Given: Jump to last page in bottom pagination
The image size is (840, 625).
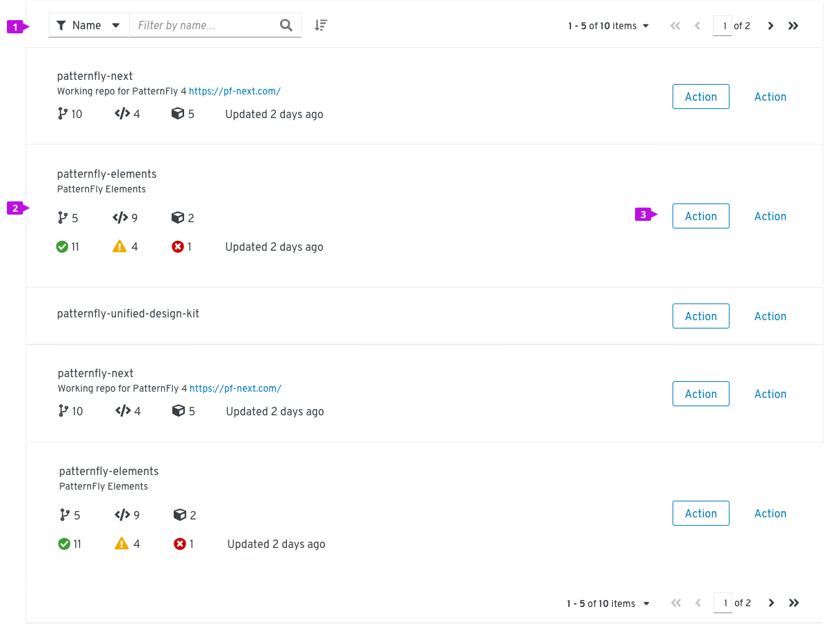Looking at the screenshot, I should pos(794,603).
